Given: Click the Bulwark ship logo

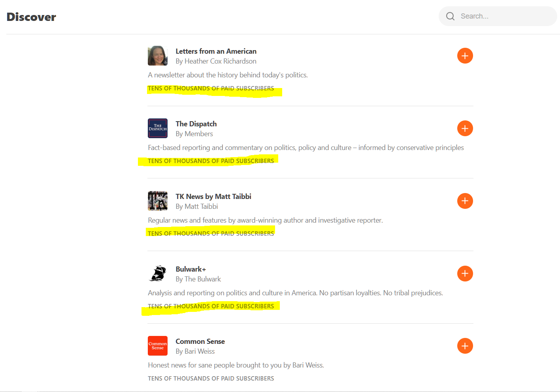Looking at the screenshot, I should click(x=158, y=273).
